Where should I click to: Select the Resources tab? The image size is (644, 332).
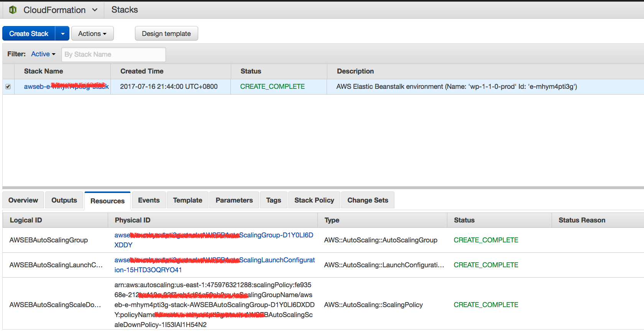click(107, 201)
